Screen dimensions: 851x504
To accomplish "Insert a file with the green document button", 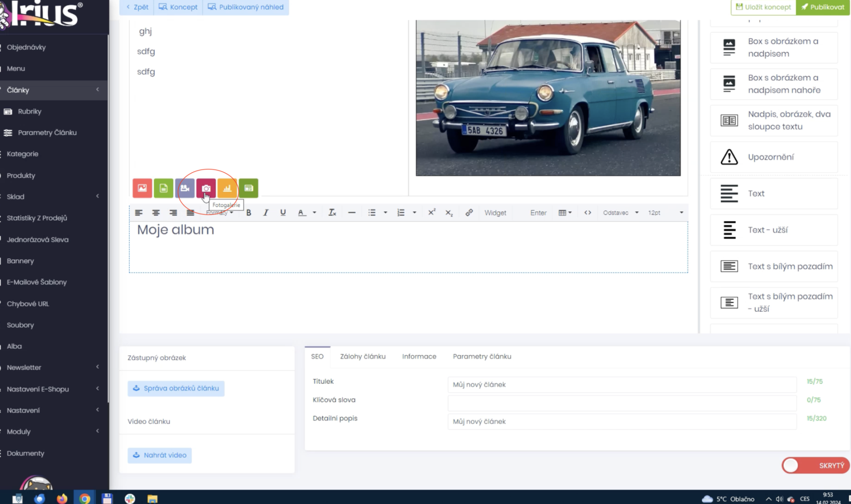I will click(x=163, y=188).
